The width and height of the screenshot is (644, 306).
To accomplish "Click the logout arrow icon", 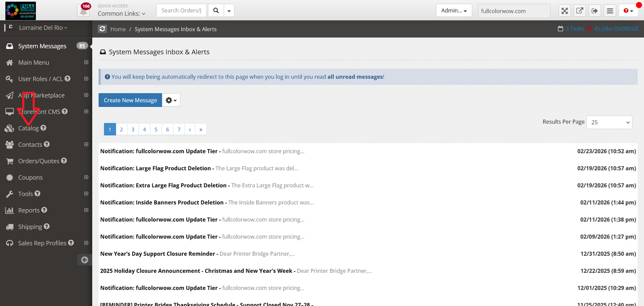I will (x=595, y=11).
